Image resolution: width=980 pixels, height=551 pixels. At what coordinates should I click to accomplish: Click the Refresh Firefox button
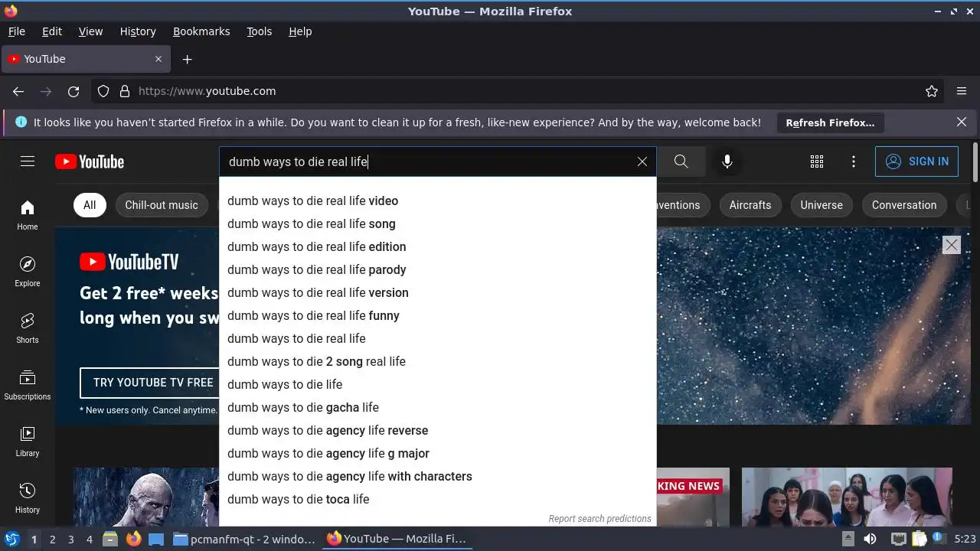830,122
